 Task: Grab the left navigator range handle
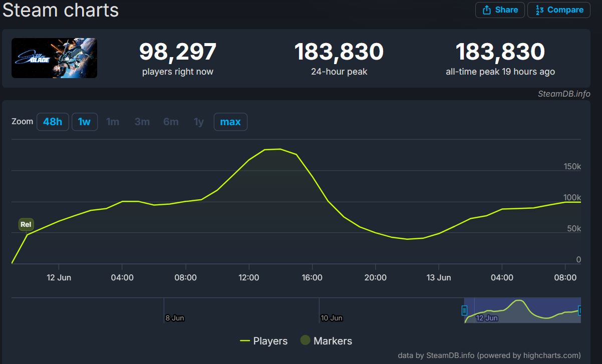464,311
